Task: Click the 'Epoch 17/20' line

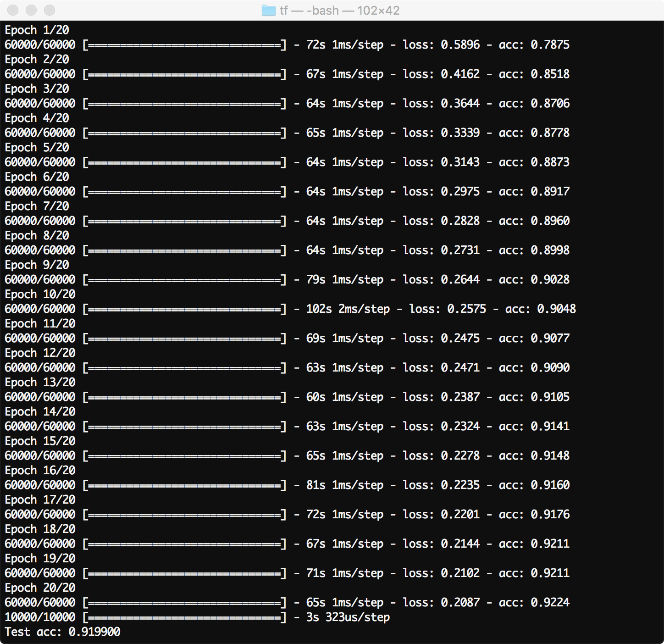Action: (x=40, y=500)
